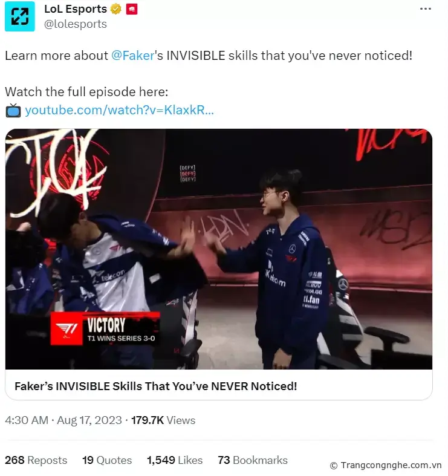Click the T1 VICTORY banner in the preview
This screenshot has width=448, height=476.
(x=105, y=329)
